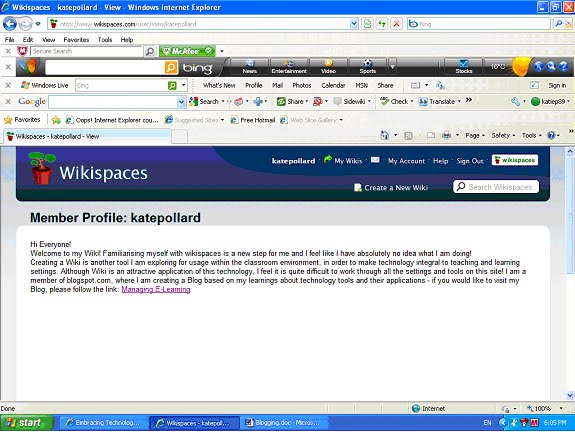Open the McAfee dropdown arrow
The width and height of the screenshot is (575, 432).
point(221,51)
